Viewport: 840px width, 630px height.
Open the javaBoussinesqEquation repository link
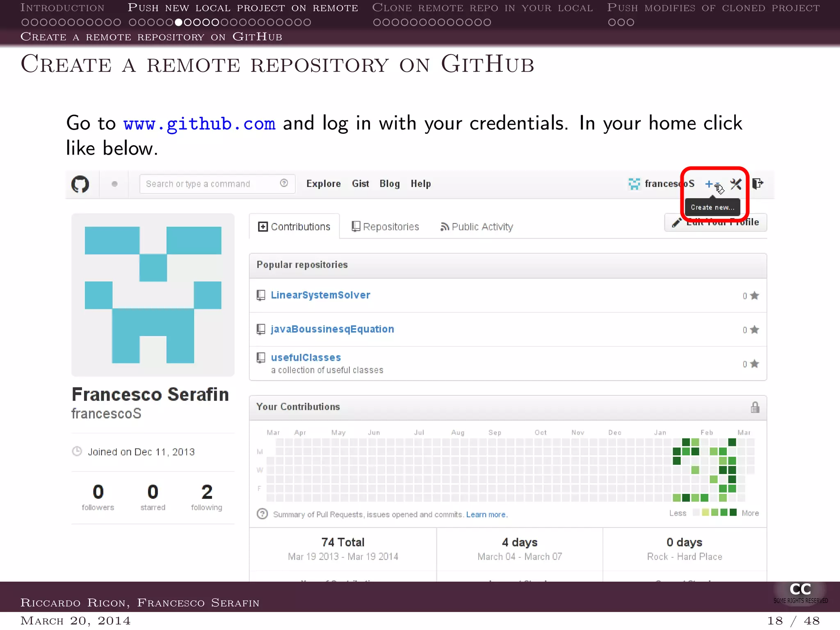click(x=332, y=329)
